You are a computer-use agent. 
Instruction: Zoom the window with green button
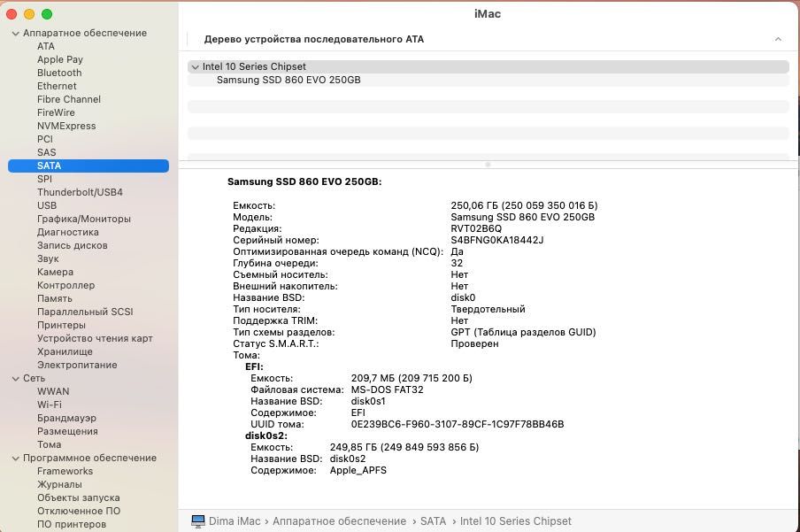tap(47, 14)
